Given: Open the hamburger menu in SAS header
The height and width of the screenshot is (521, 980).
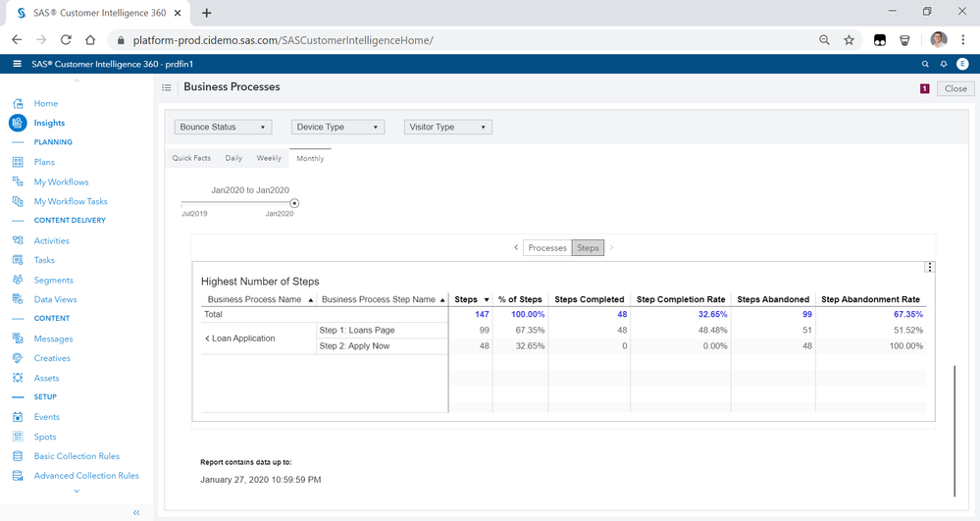Looking at the screenshot, I should coord(17,64).
